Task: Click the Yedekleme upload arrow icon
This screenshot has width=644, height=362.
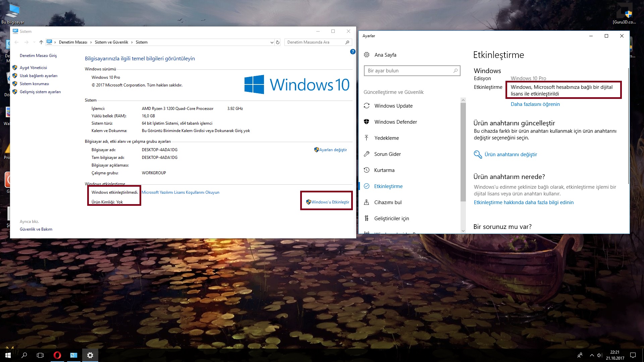Action: 367,138
